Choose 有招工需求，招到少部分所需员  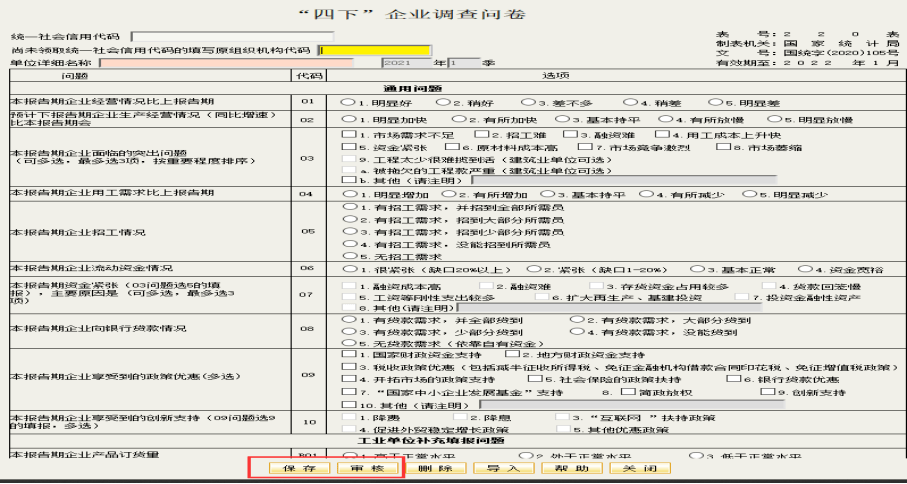point(349,231)
